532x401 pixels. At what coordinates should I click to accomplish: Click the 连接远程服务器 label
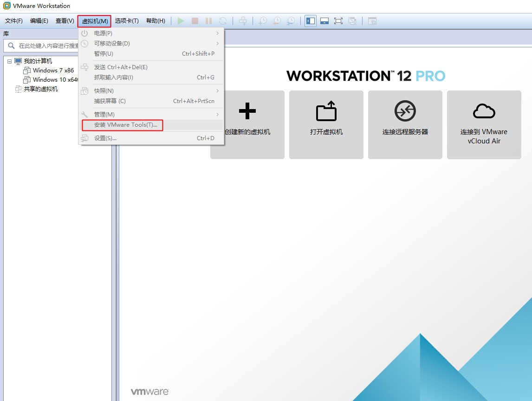[405, 132]
